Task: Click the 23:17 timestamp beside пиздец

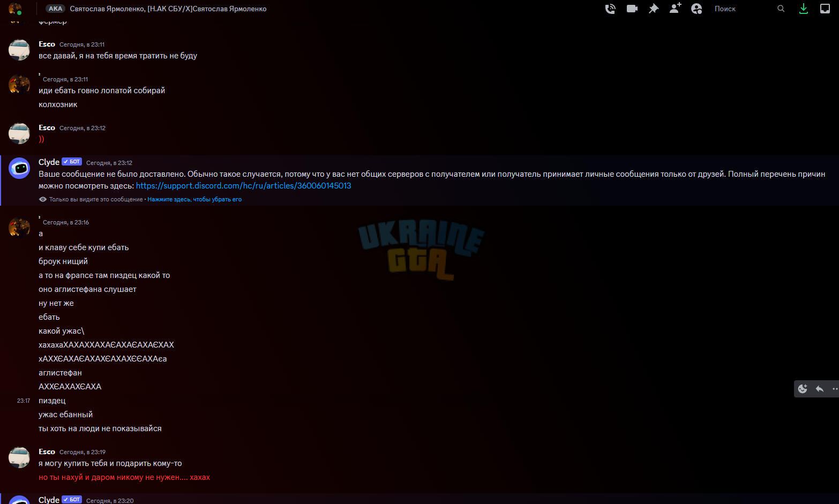Action: (24, 401)
